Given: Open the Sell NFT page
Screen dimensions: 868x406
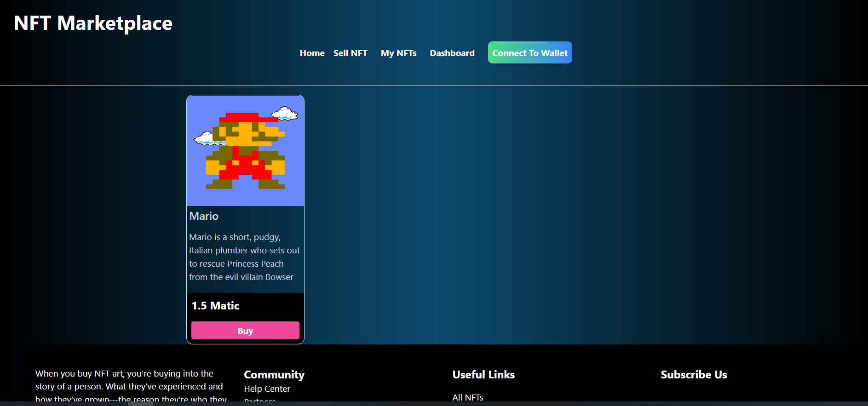Looking at the screenshot, I should [351, 53].
